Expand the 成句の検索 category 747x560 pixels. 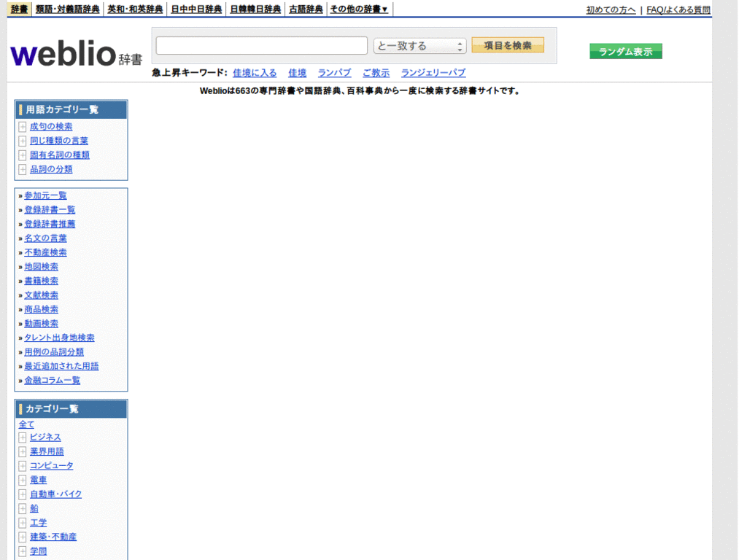pyautogui.click(x=22, y=126)
